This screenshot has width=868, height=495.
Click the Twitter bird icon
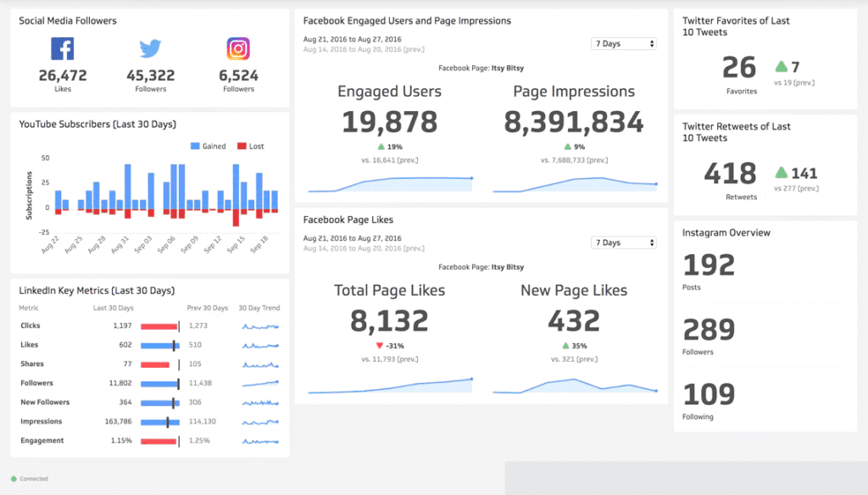(x=150, y=49)
